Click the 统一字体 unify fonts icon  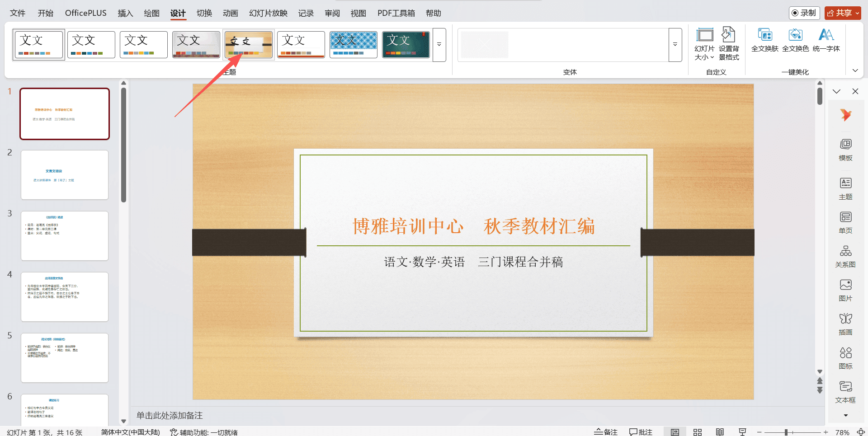[x=826, y=40]
